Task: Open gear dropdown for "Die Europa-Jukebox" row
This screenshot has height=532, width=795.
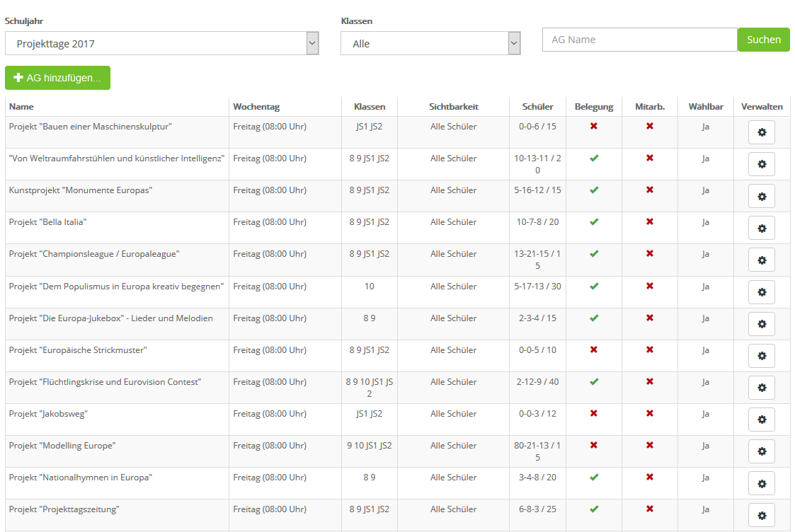Action: [x=761, y=324]
